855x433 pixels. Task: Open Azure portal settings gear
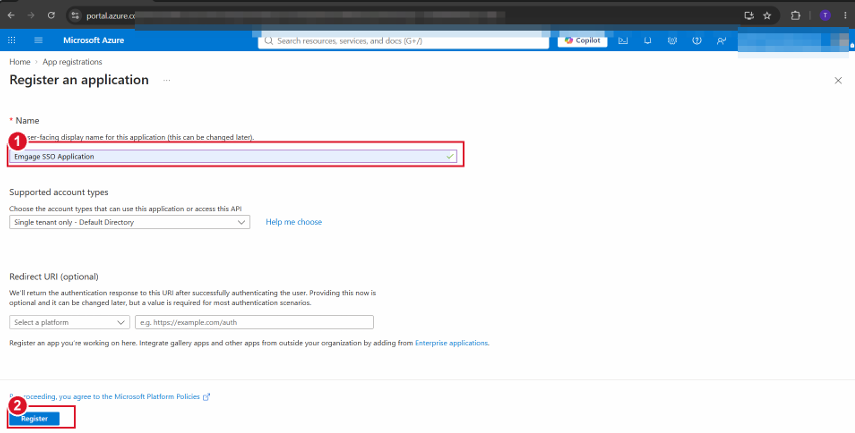tap(672, 40)
